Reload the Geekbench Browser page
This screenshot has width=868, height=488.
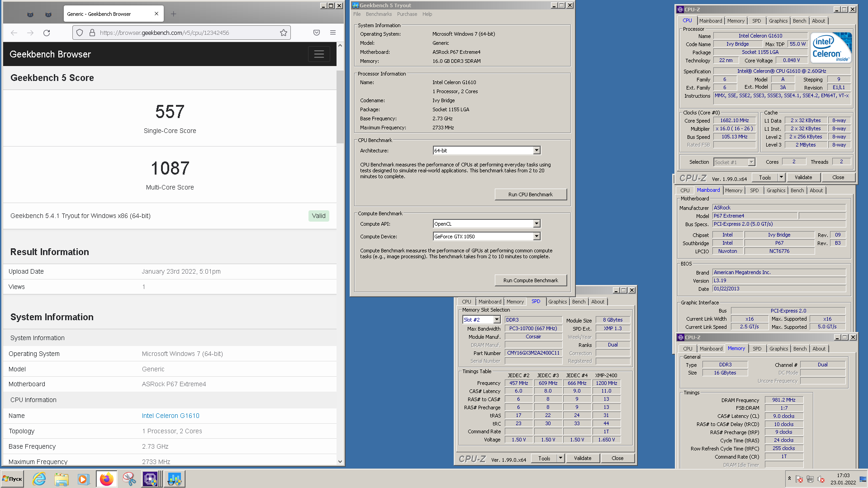coord(47,33)
